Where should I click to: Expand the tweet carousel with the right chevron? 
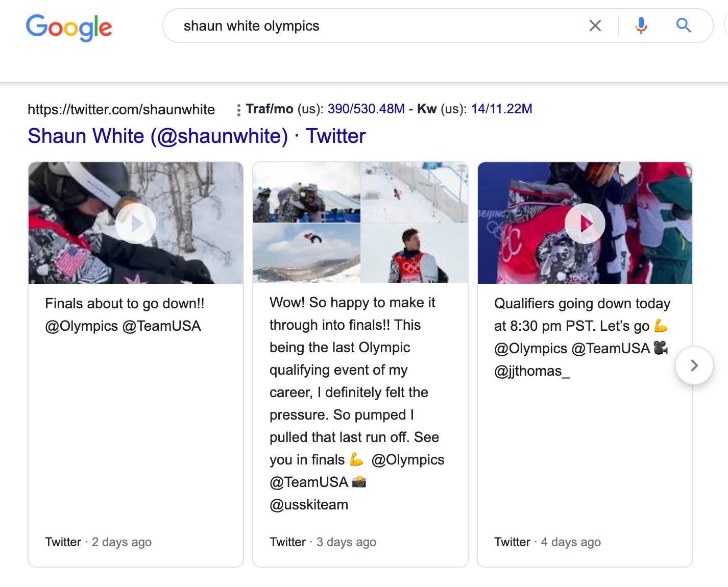tap(694, 365)
